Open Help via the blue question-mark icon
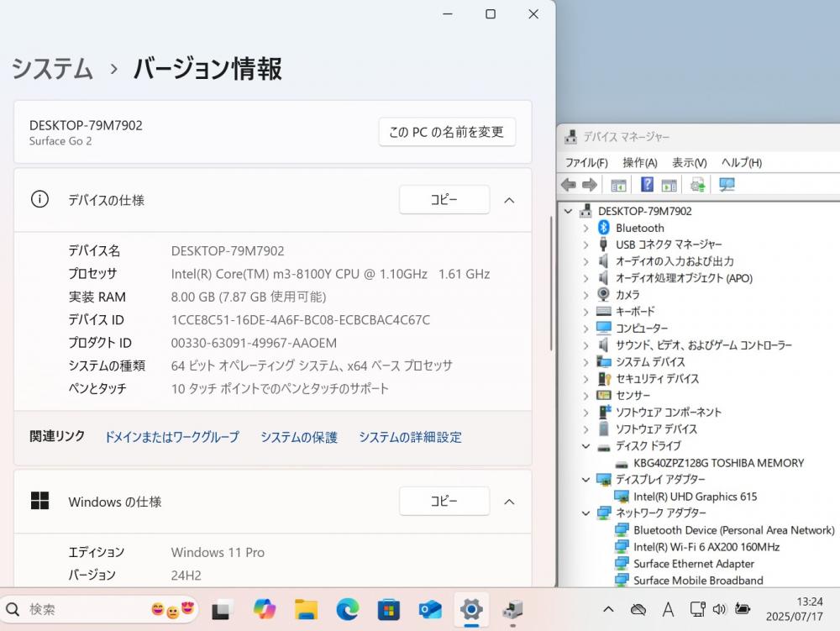The image size is (840, 631). [x=647, y=185]
